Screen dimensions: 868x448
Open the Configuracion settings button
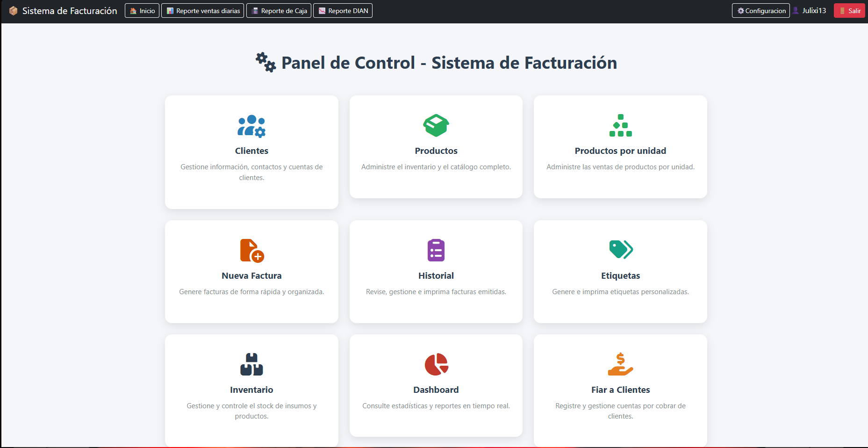pyautogui.click(x=760, y=11)
